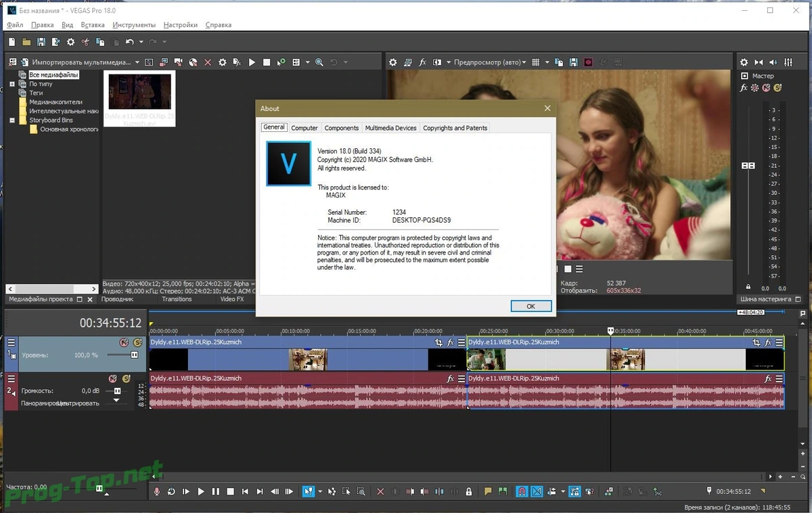The height and width of the screenshot is (513, 812).
Task: Cut selection with the scissors icon
Action: [85, 42]
